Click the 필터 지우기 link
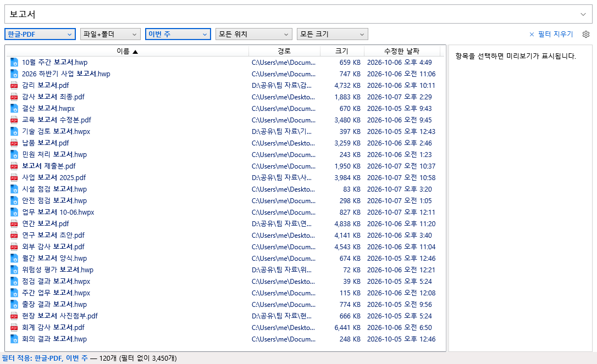 551,34
